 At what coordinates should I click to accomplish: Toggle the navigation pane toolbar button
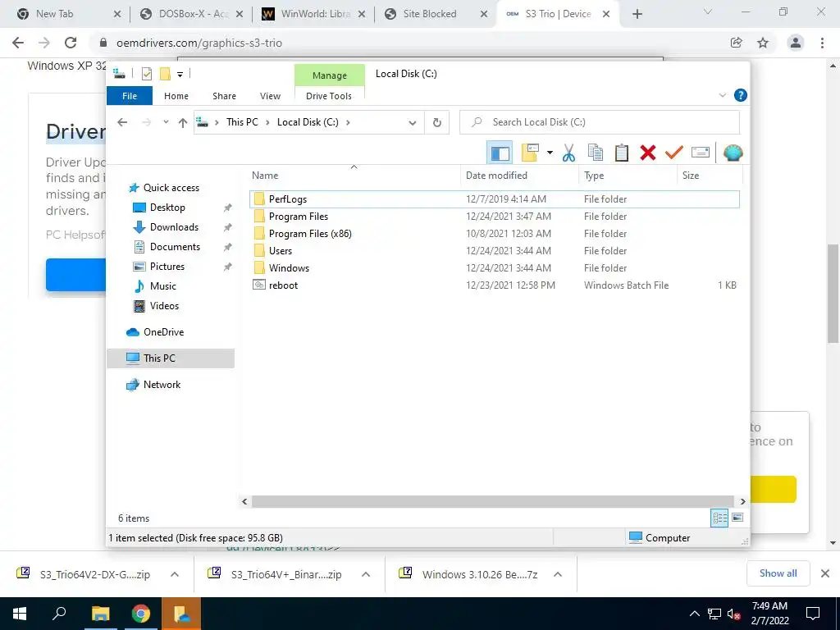pyautogui.click(x=500, y=153)
